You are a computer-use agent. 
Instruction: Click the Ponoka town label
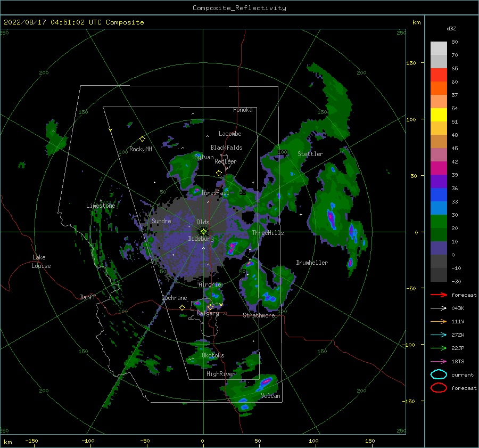tap(243, 110)
